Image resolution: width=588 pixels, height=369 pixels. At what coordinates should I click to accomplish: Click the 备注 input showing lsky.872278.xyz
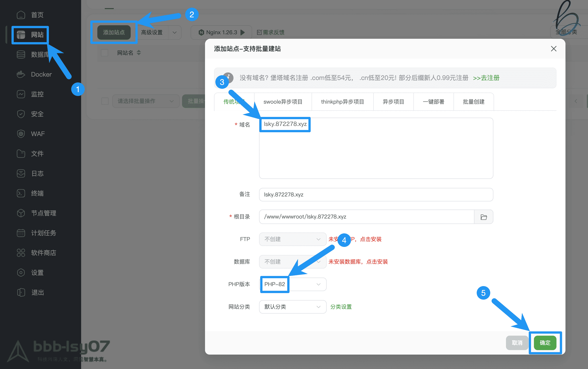click(x=376, y=194)
